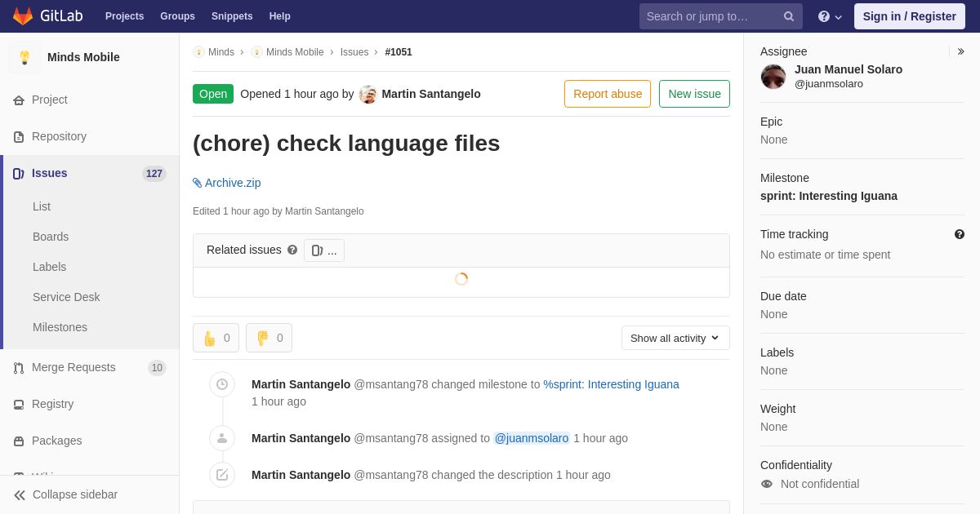Click the Minds Mobile lightbulb avatar

pos(24,57)
